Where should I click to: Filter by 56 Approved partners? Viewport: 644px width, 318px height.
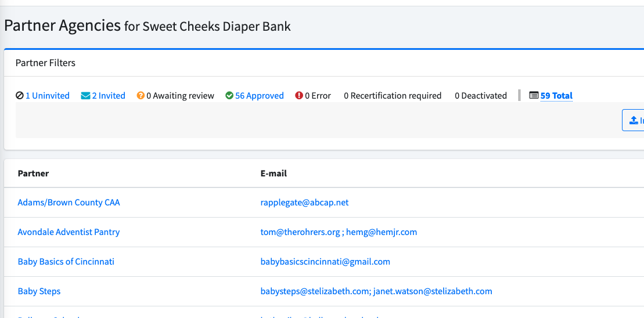260,96
